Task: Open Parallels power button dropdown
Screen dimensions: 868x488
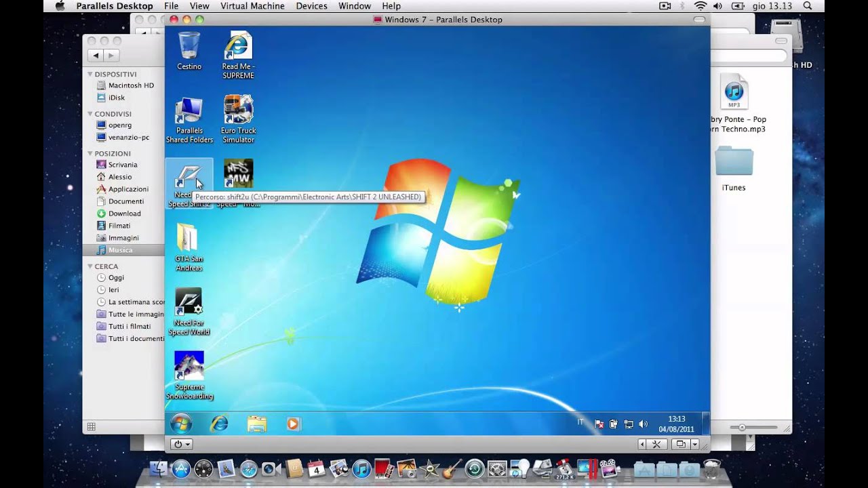Action: [181, 445]
